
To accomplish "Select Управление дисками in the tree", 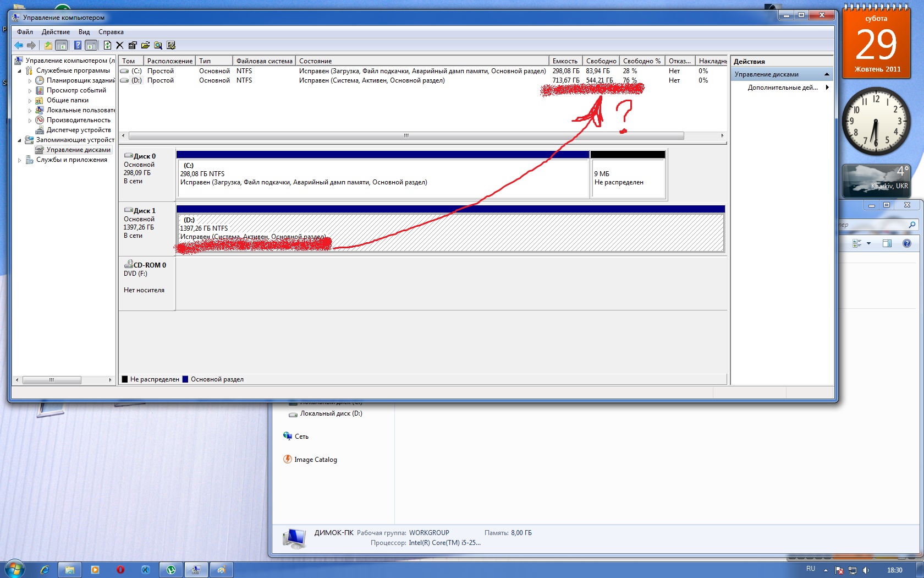I will pos(78,150).
